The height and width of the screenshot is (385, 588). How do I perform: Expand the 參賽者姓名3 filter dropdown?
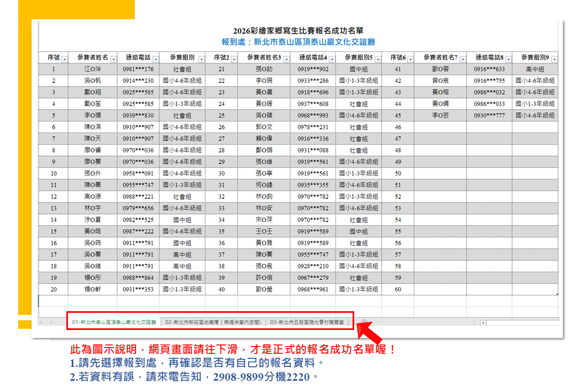point(286,59)
